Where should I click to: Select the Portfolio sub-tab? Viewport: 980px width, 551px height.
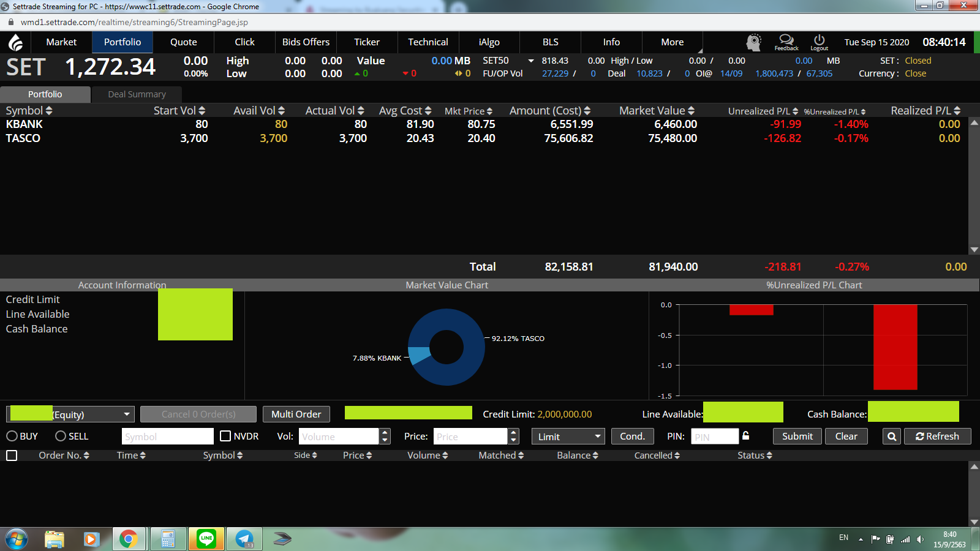pos(45,94)
